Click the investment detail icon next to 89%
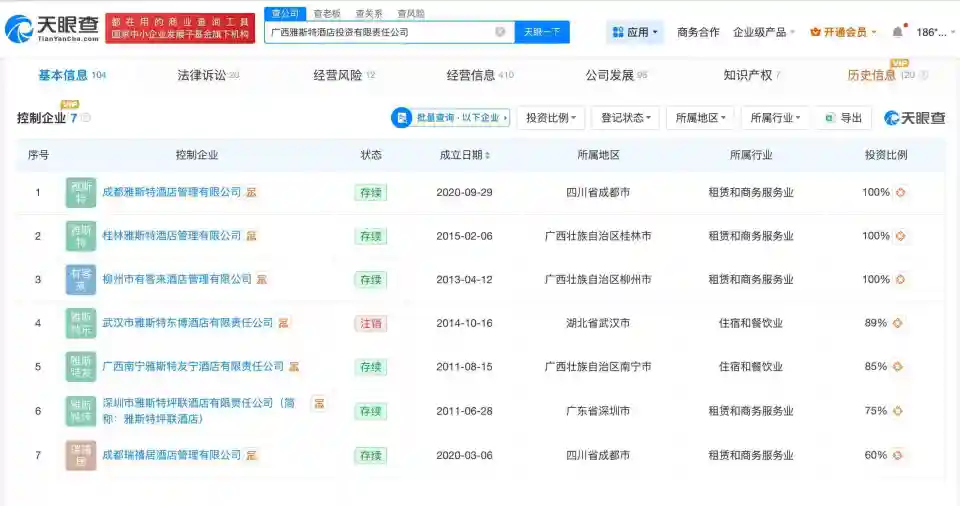The width and height of the screenshot is (960, 506). click(898, 323)
